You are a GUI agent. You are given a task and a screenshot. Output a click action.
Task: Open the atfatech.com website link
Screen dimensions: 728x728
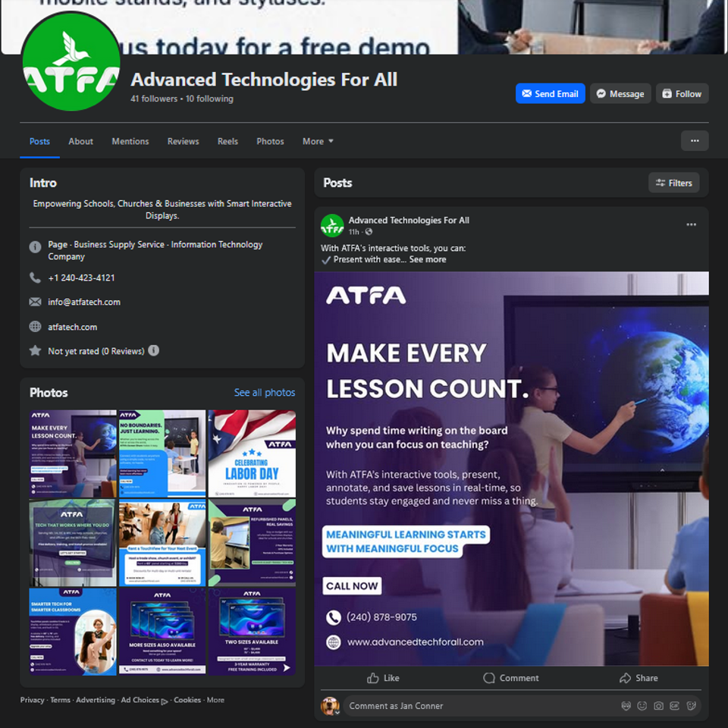[73, 327]
